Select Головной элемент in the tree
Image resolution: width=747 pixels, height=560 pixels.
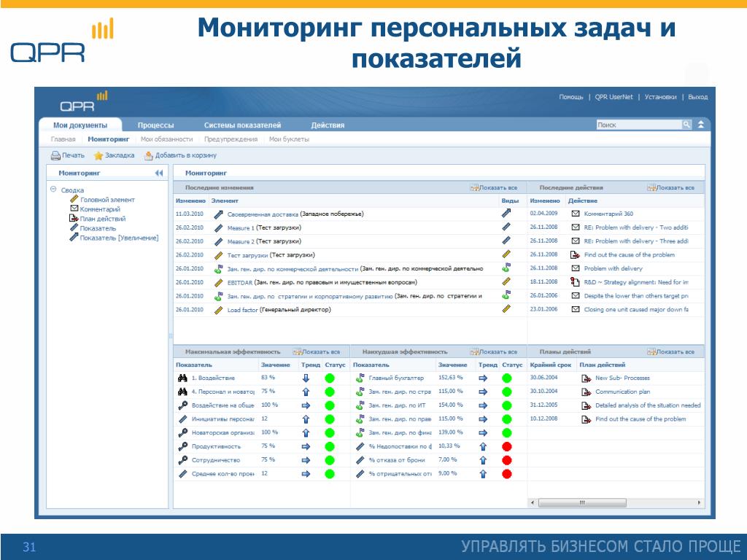coord(107,200)
